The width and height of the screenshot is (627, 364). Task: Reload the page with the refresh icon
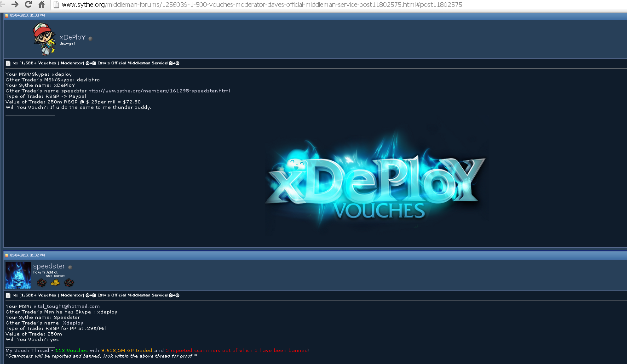point(28,5)
